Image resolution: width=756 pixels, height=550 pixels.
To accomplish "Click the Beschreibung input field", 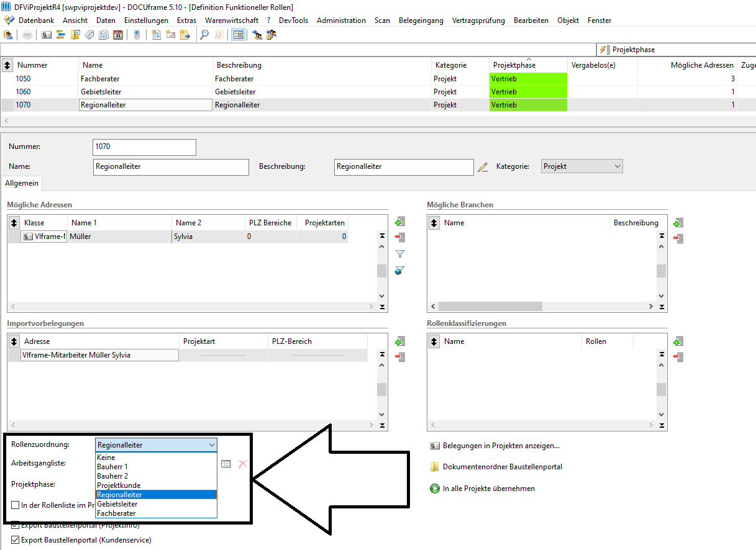I will point(404,167).
